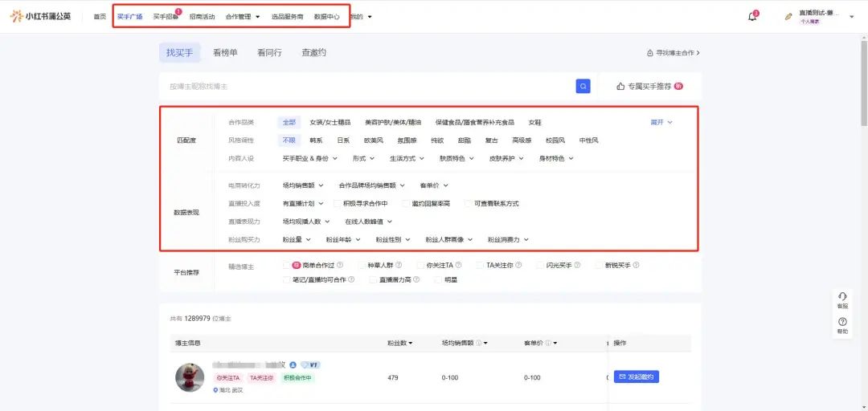Open the notification bell

(751, 17)
